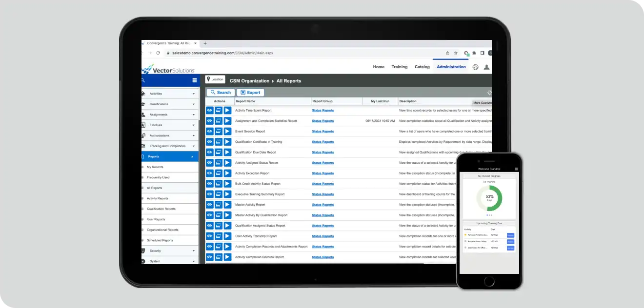Run the Master Activity Report with play icon

[x=227, y=205]
